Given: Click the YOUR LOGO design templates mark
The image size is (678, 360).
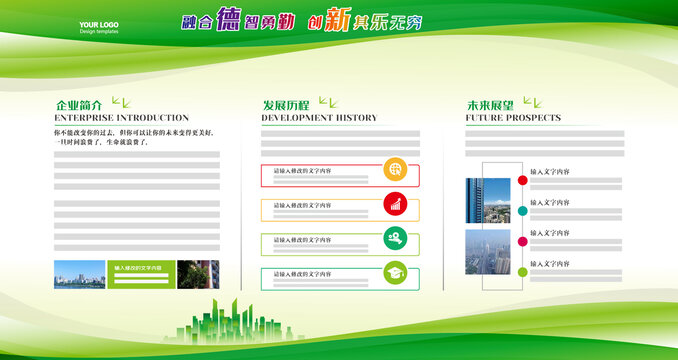Looking at the screenshot, I should (x=99, y=28).
